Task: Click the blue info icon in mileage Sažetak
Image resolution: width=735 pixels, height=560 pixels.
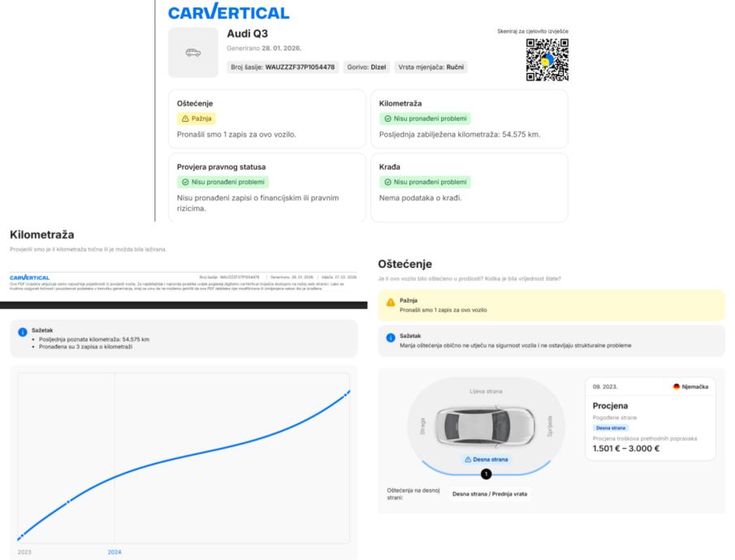Action: (23, 332)
